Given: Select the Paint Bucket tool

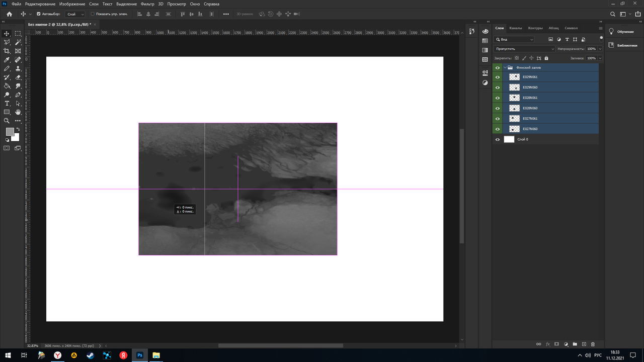Looking at the screenshot, I should click(7, 86).
